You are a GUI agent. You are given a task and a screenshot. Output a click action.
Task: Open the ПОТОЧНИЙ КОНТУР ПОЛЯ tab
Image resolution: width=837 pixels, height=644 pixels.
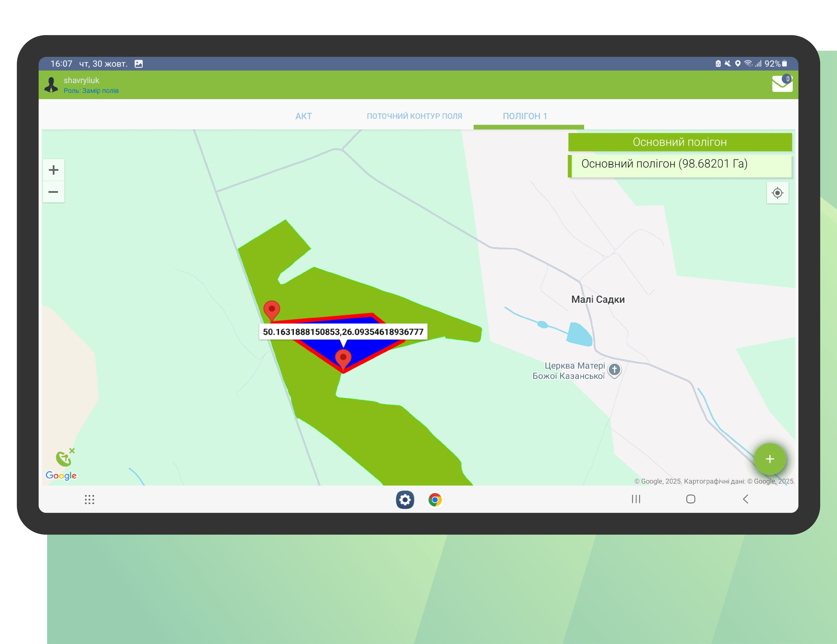point(414,116)
